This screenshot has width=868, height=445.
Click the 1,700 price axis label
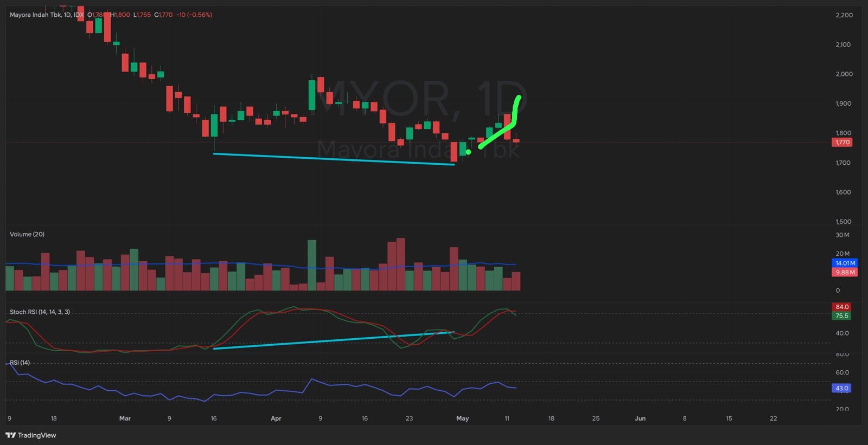pos(844,163)
